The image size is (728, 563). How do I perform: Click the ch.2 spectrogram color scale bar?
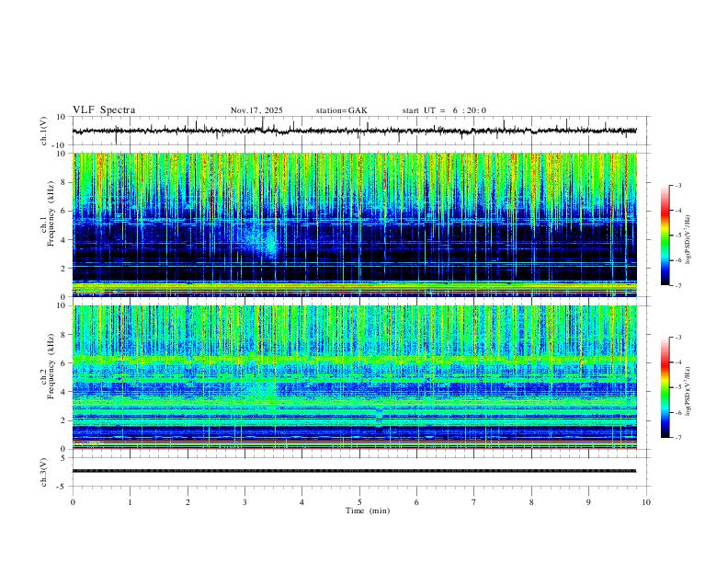665,387
